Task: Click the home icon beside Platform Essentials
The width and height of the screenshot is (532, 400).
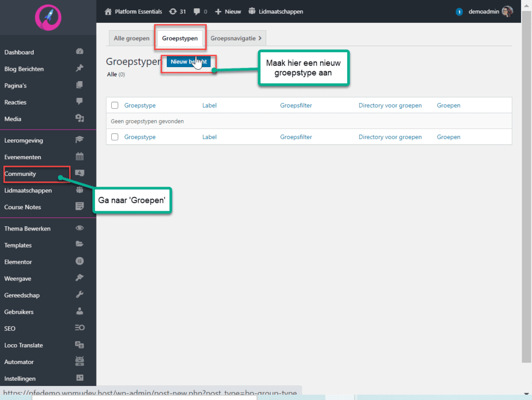Action: [108, 11]
